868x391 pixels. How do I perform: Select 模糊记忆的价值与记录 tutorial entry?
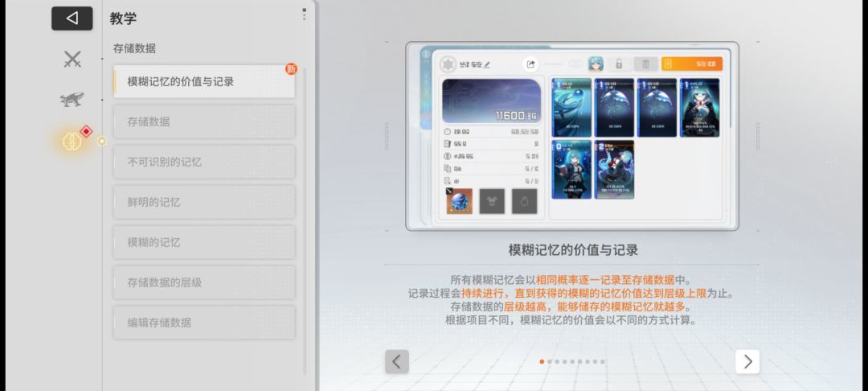pyautogui.click(x=204, y=81)
